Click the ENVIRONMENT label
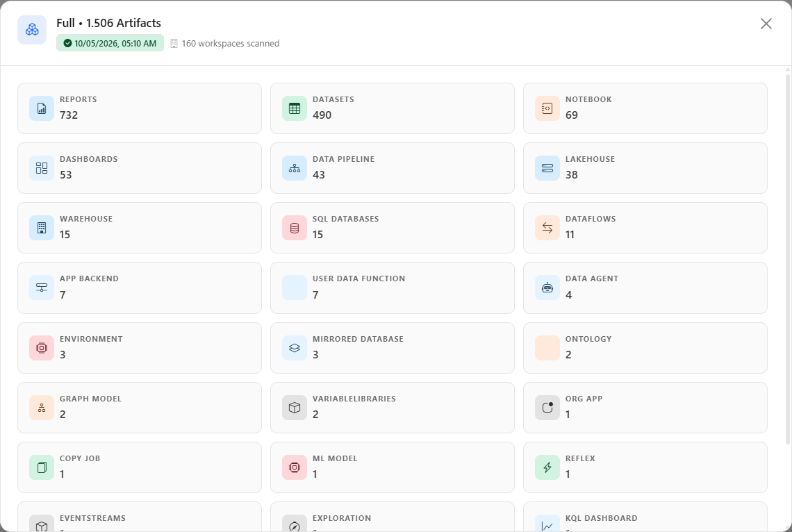 (x=91, y=339)
